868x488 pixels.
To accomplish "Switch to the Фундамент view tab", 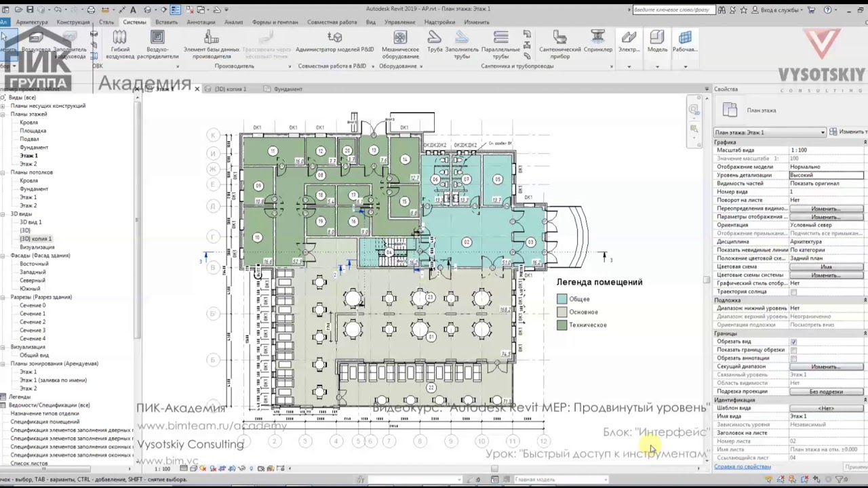I will [288, 89].
